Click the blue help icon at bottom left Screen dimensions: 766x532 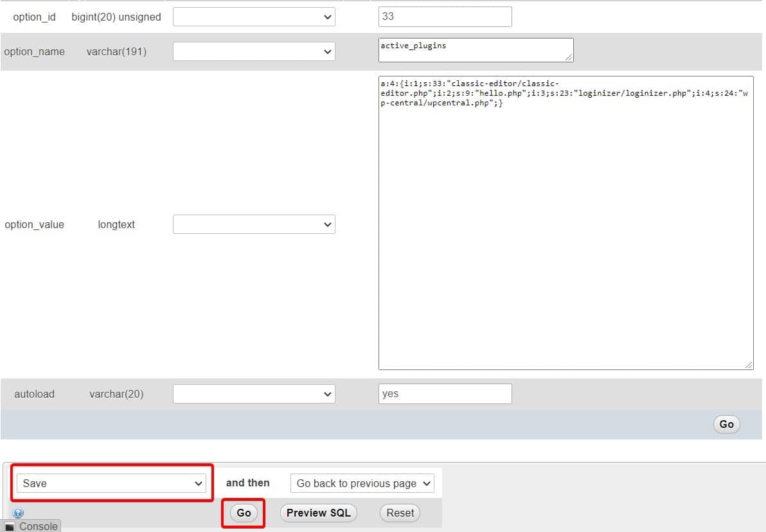[18, 513]
